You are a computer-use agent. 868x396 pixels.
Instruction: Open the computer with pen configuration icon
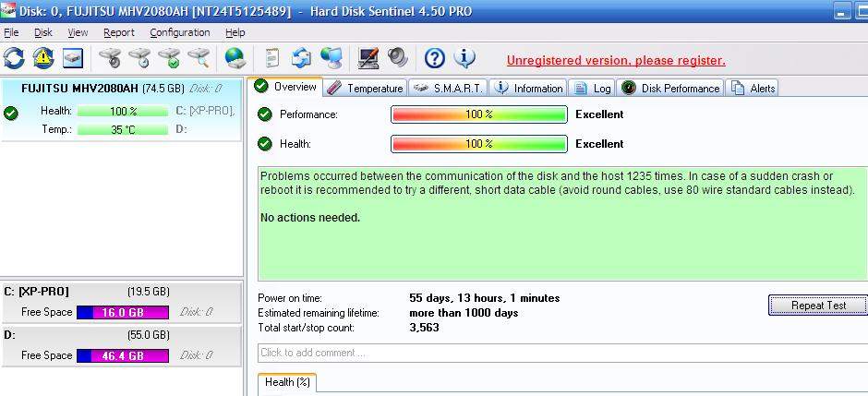(x=368, y=58)
